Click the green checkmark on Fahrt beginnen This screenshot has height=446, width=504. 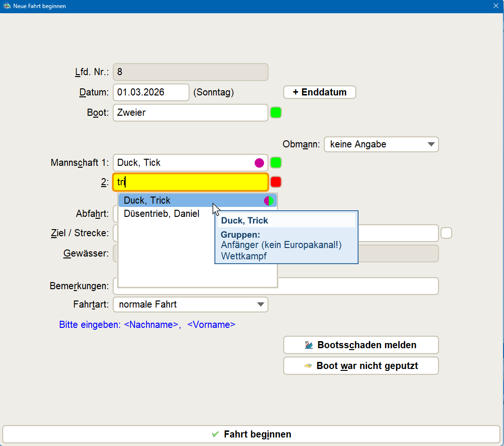pyautogui.click(x=216, y=434)
